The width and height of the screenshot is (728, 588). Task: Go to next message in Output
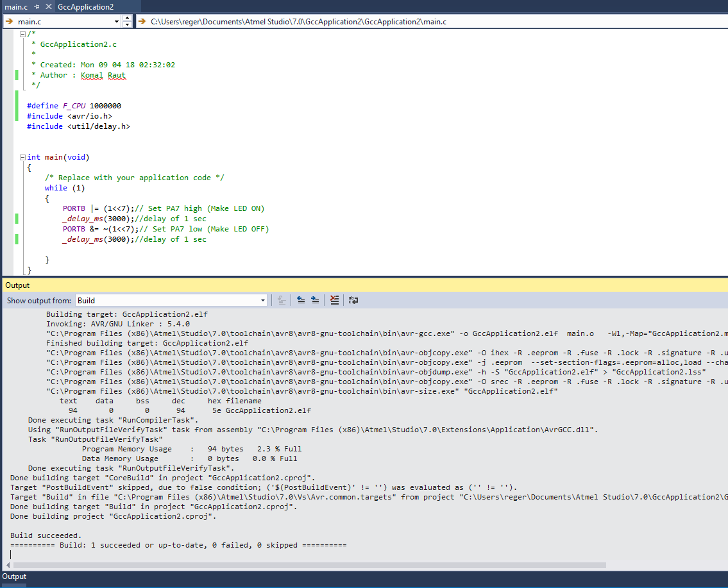(315, 300)
